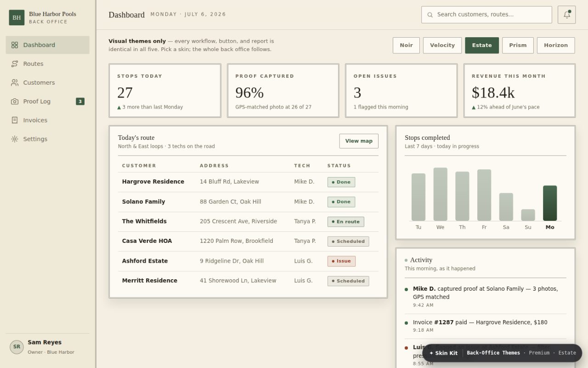Screen dimensions: 588x368
Task: Click Done status for Hargrove Residence
Action: coord(341,182)
